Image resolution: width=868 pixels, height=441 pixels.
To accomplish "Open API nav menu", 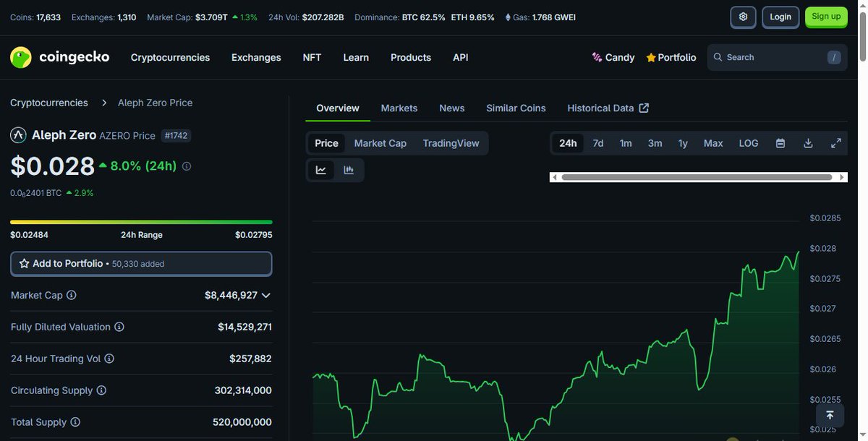I will (461, 57).
